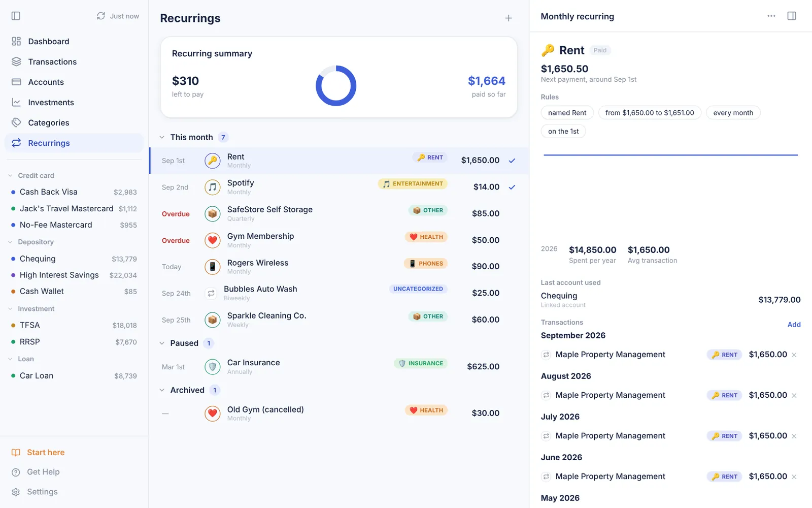
Task: Go to Transactions page
Action: coord(74,61)
